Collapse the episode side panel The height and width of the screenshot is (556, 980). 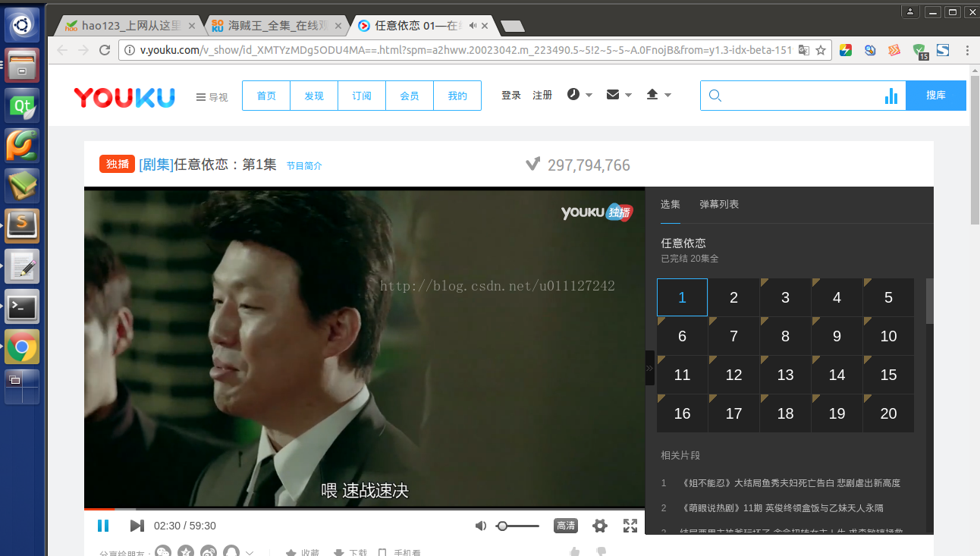point(649,368)
